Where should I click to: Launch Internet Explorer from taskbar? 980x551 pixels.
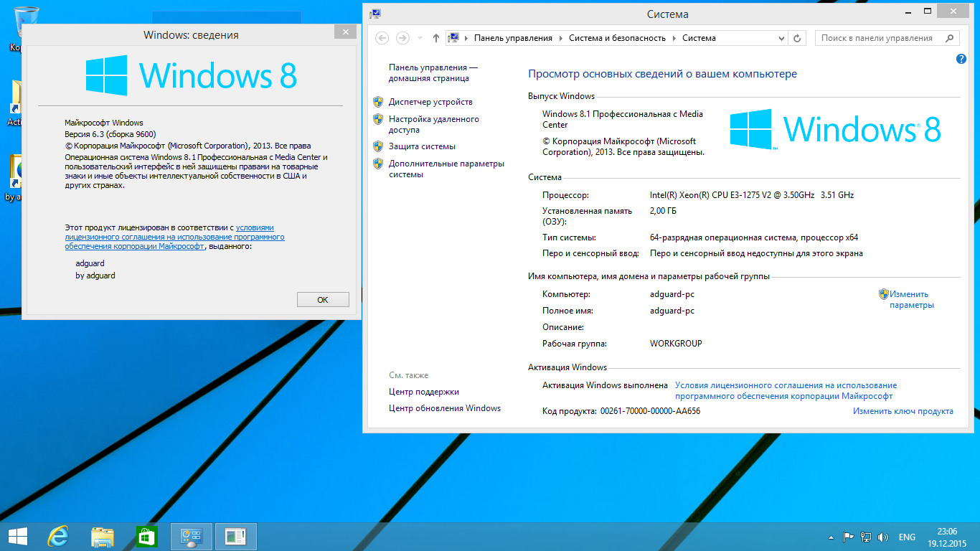point(57,536)
